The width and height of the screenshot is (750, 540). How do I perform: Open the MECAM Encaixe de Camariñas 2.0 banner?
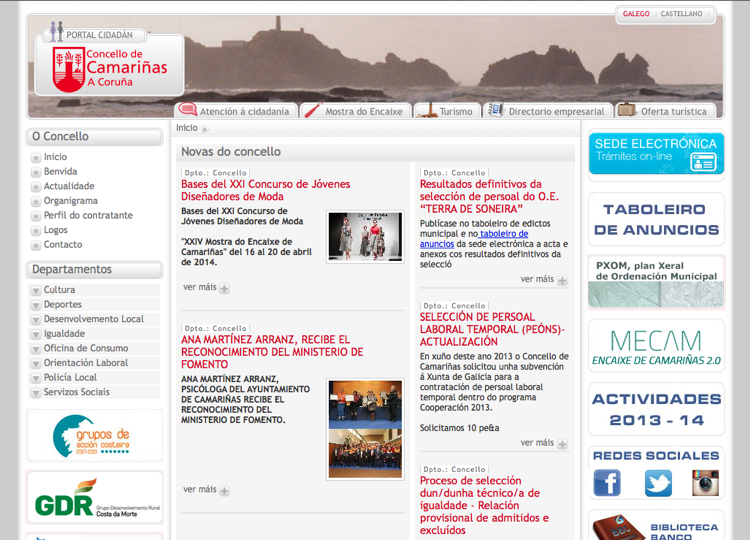(656, 345)
